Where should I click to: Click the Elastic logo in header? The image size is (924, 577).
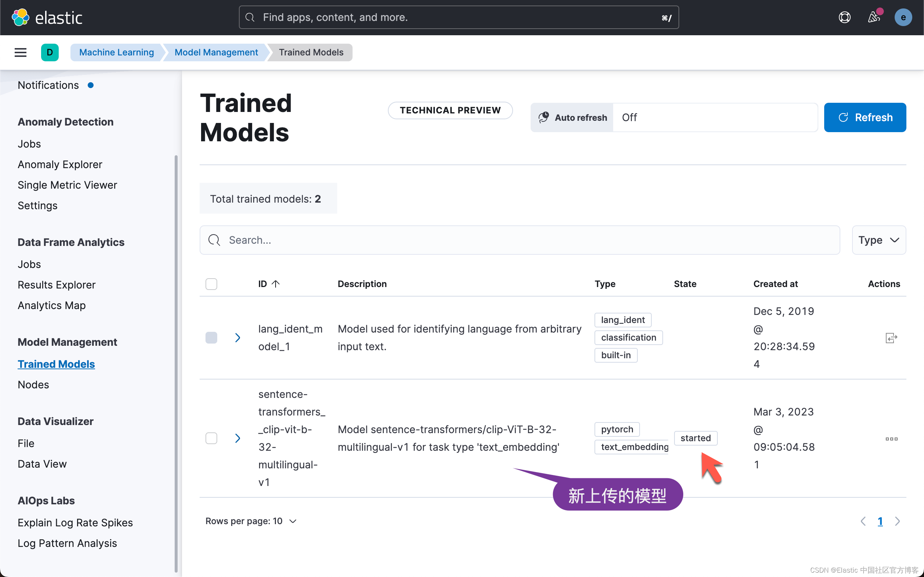point(47,18)
